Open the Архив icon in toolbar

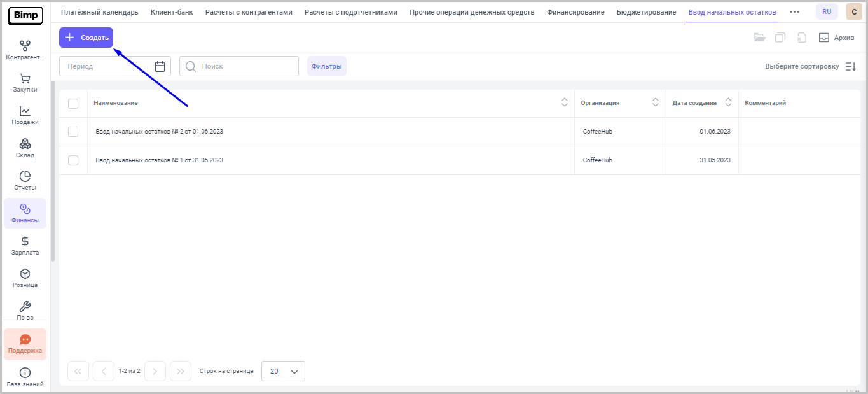click(x=824, y=38)
